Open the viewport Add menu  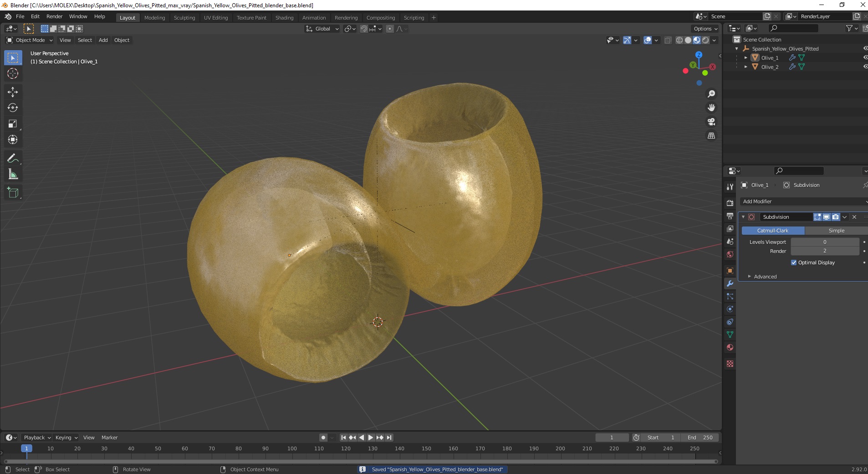click(x=103, y=40)
